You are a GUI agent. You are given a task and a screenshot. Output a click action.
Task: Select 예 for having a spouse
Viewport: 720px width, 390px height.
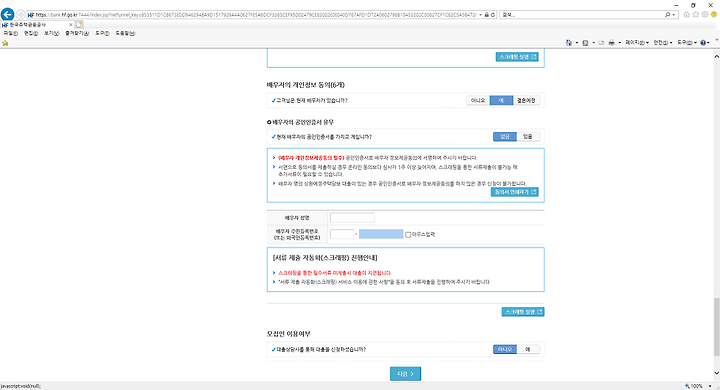click(501, 101)
